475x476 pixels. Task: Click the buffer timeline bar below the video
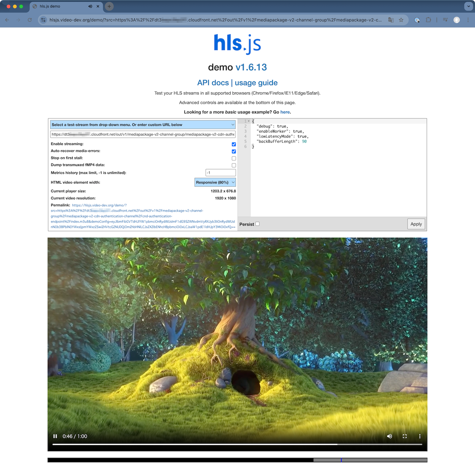coord(237,460)
